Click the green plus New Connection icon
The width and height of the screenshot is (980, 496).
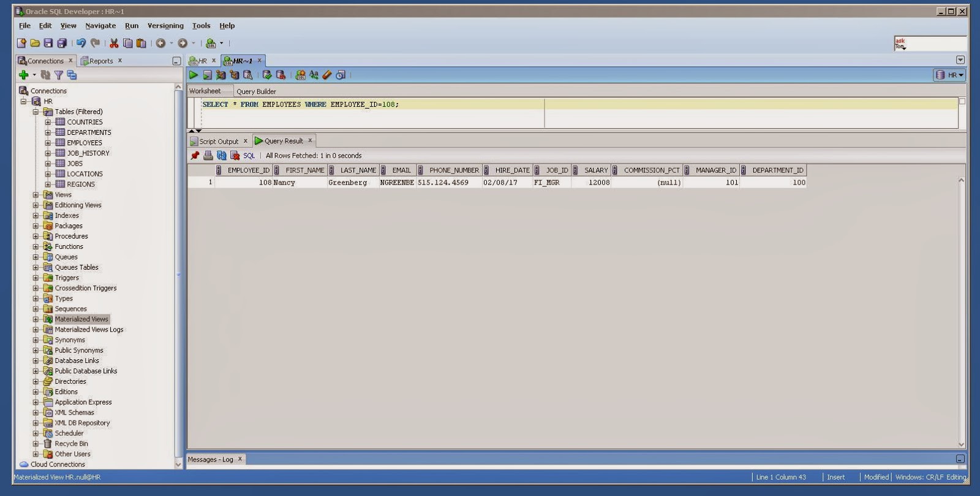[x=23, y=75]
